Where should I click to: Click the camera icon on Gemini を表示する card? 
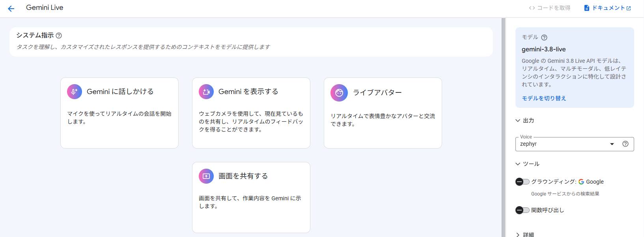[x=206, y=92]
